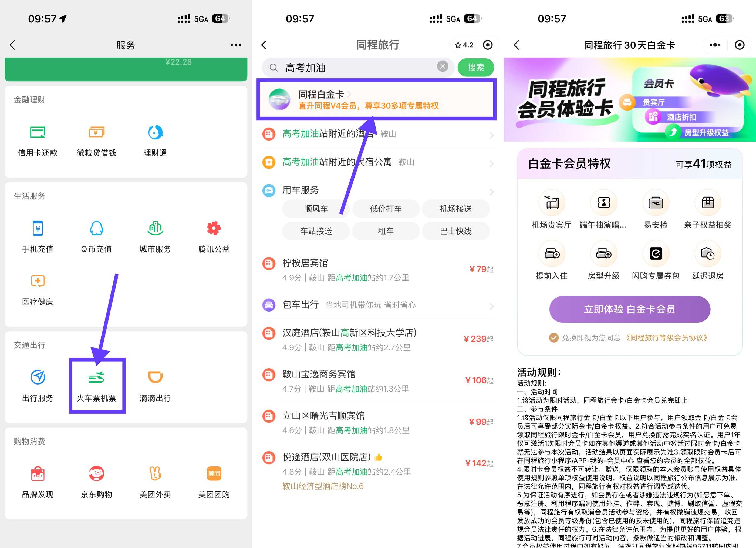Tap 手机充值 phone top-up icon
This screenshot has width=756, height=548.
click(x=38, y=229)
